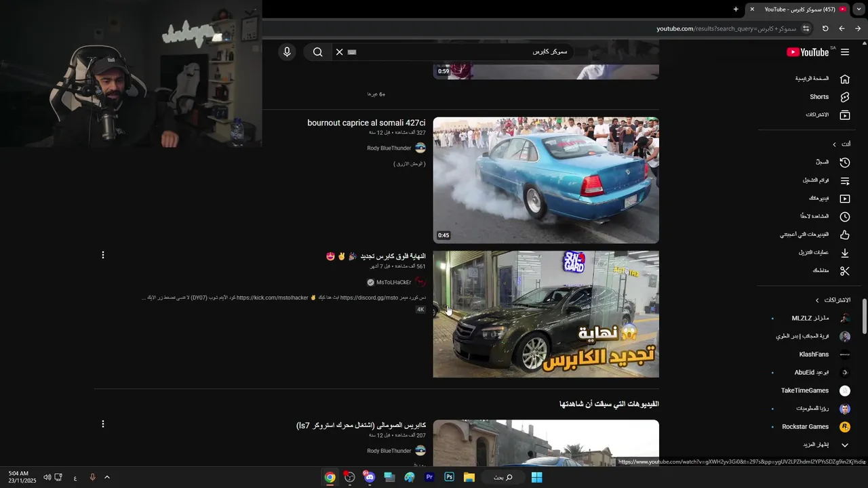The height and width of the screenshot is (488, 868).
Task: Click the keyboard icon in search box
Action: pos(352,52)
